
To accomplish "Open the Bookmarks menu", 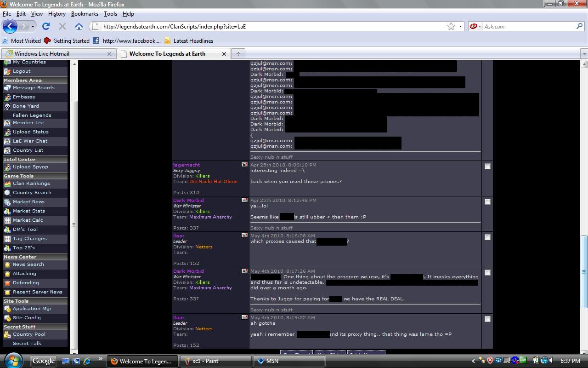I will (85, 14).
